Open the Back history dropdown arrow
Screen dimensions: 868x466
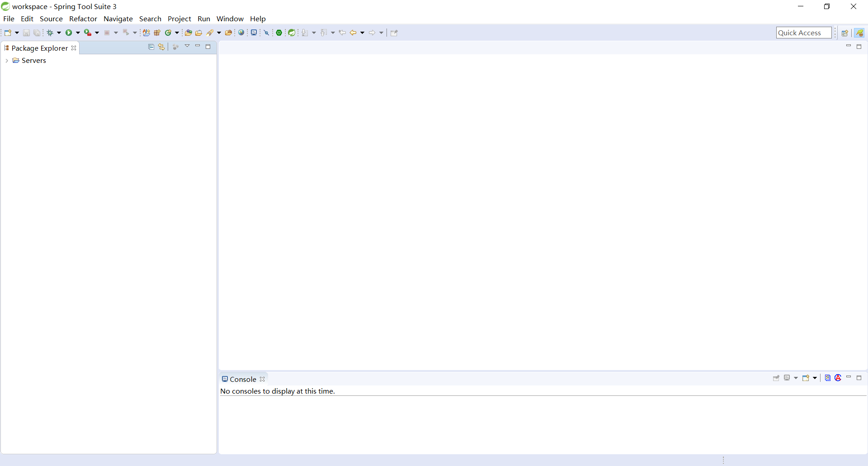[362, 33]
